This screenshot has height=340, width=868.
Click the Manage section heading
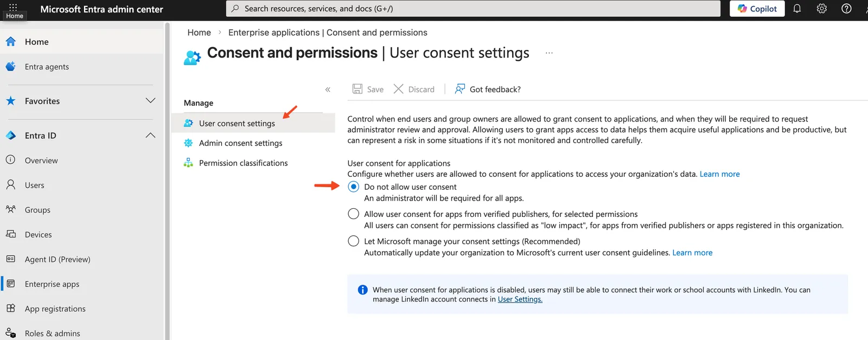click(x=199, y=103)
